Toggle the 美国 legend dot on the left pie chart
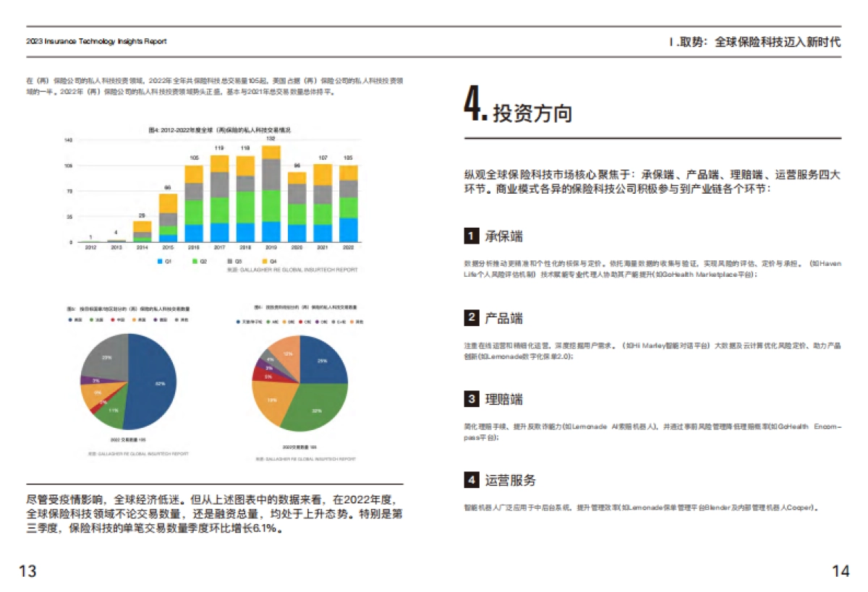The height and width of the screenshot is (592, 868). tap(70, 320)
